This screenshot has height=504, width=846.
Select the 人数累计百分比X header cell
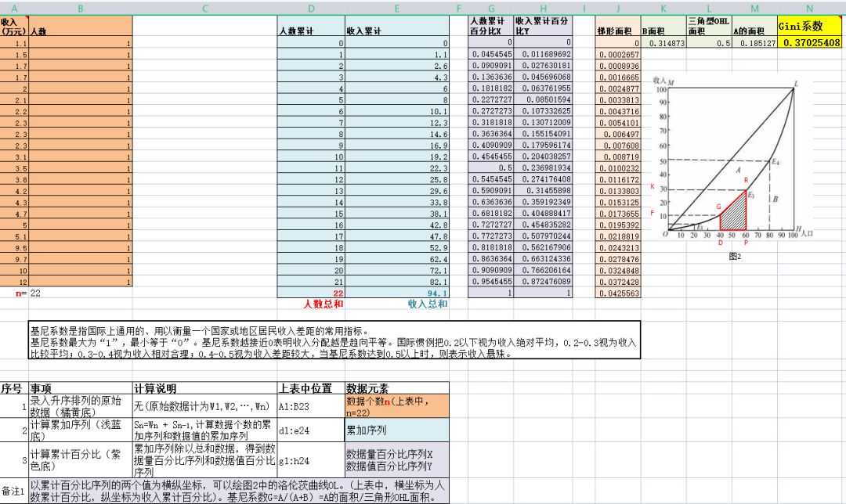(x=491, y=26)
